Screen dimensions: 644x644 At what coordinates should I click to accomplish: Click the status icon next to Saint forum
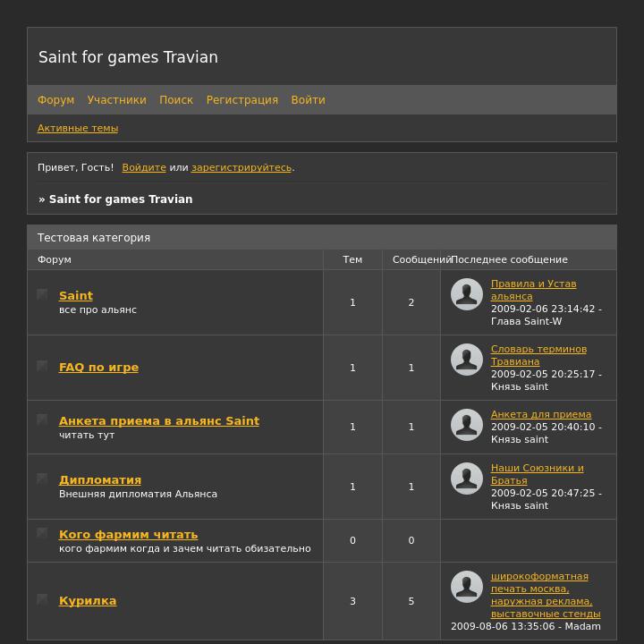(42, 294)
